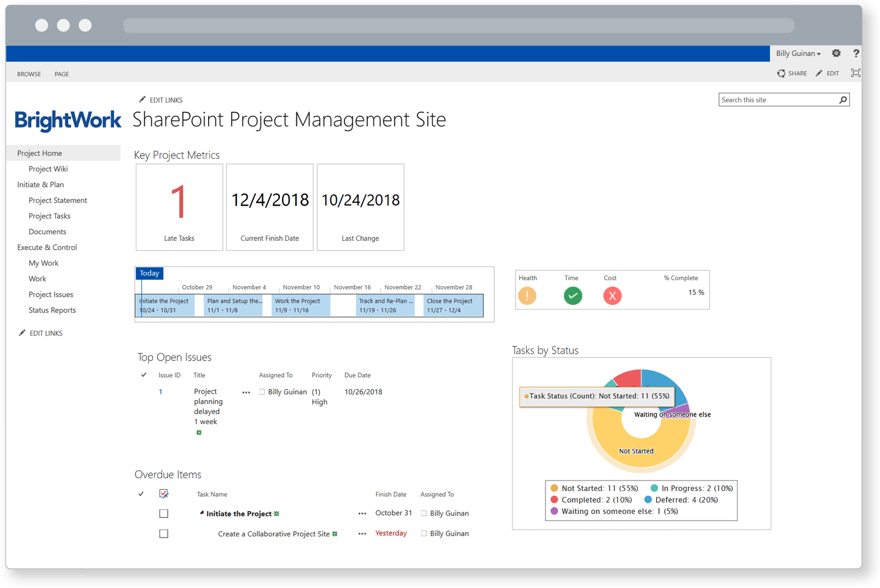Open ellipsis menu for Project planning issue
880x588 pixels.
[x=246, y=392]
